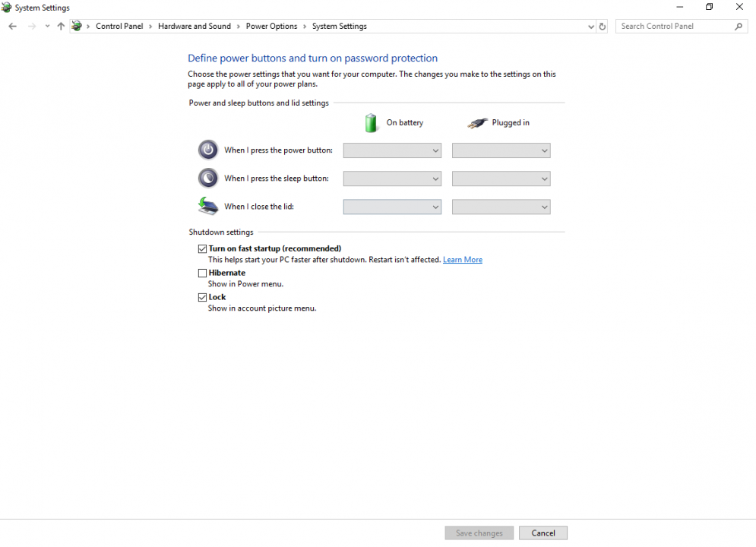Click the Cancel button

point(543,533)
